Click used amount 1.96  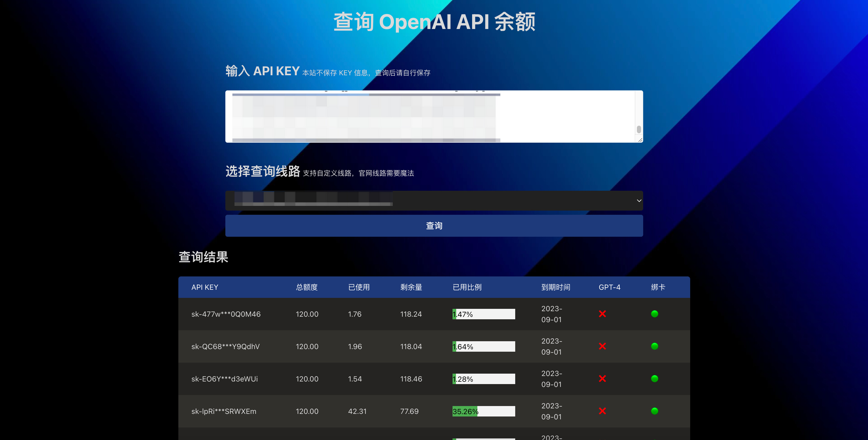[x=355, y=346]
